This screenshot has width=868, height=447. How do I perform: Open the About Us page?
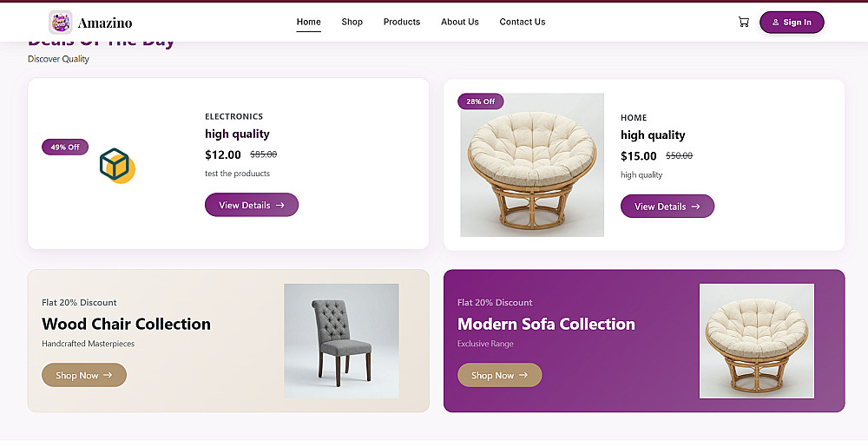[x=459, y=22]
